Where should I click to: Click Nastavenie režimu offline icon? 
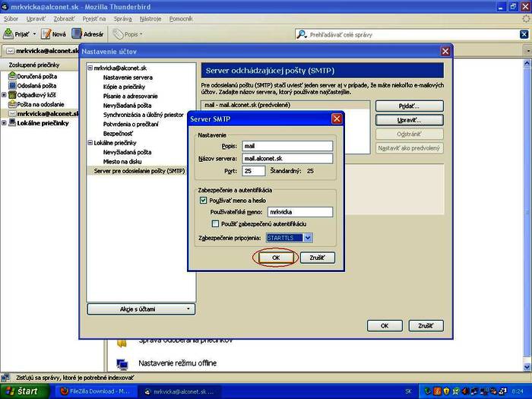pos(122,364)
